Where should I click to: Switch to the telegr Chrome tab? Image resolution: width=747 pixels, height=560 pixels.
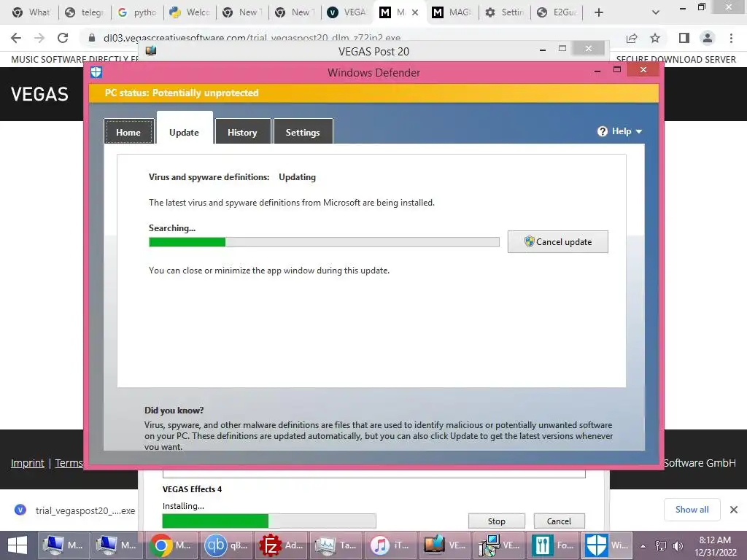(x=85, y=12)
